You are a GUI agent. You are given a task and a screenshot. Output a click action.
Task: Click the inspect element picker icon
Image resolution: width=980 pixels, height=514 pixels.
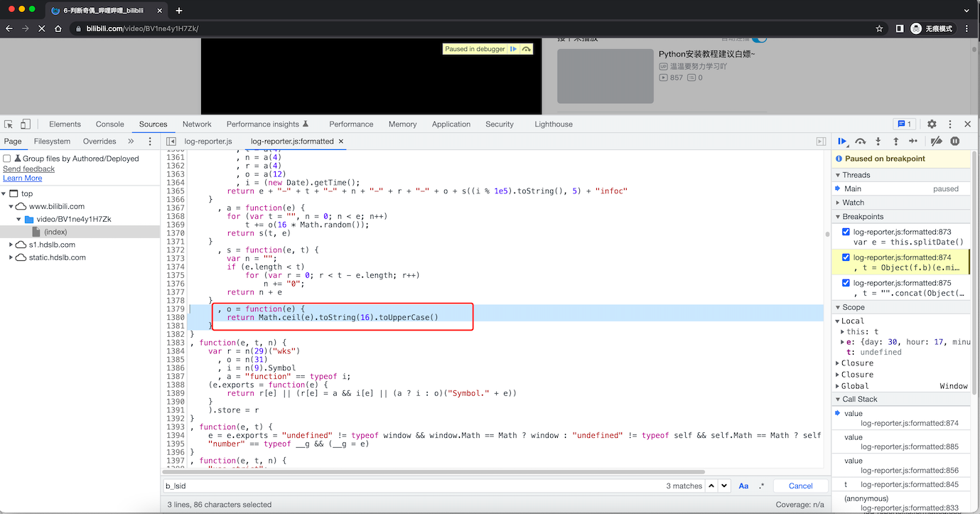click(9, 124)
